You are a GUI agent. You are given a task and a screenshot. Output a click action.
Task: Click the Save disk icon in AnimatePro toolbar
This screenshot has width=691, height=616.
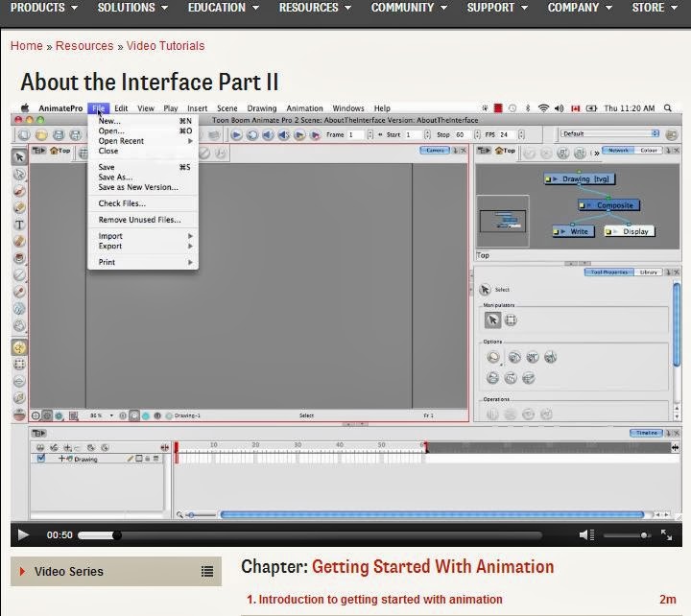pos(59,135)
